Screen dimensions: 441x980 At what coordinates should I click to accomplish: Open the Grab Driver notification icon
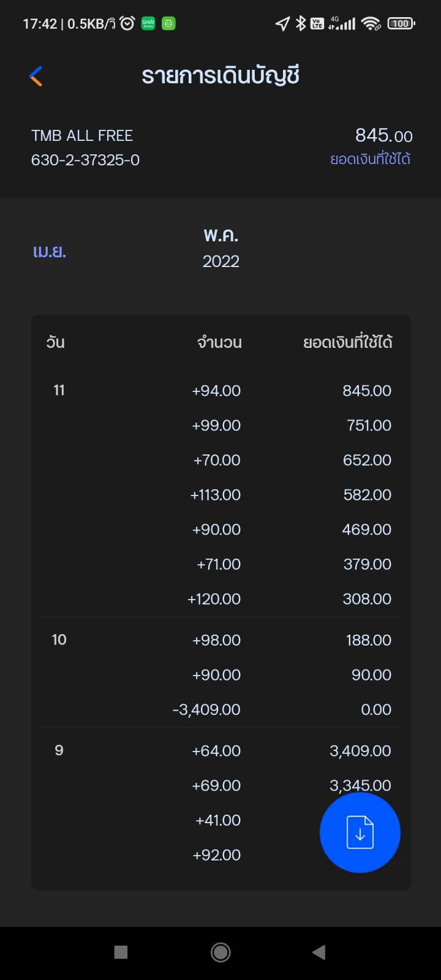point(148,23)
